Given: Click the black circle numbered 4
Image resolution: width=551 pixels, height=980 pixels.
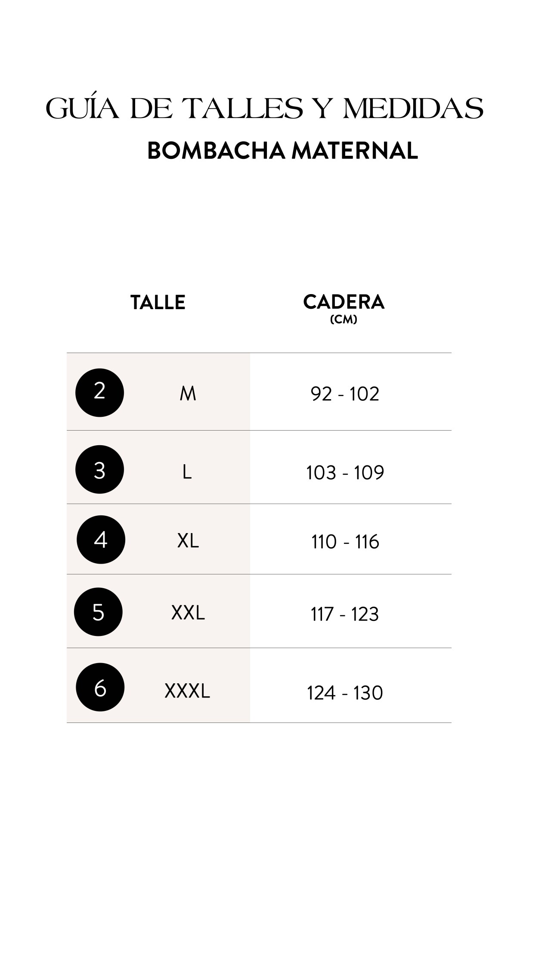Looking at the screenshot, I should 101,540.
